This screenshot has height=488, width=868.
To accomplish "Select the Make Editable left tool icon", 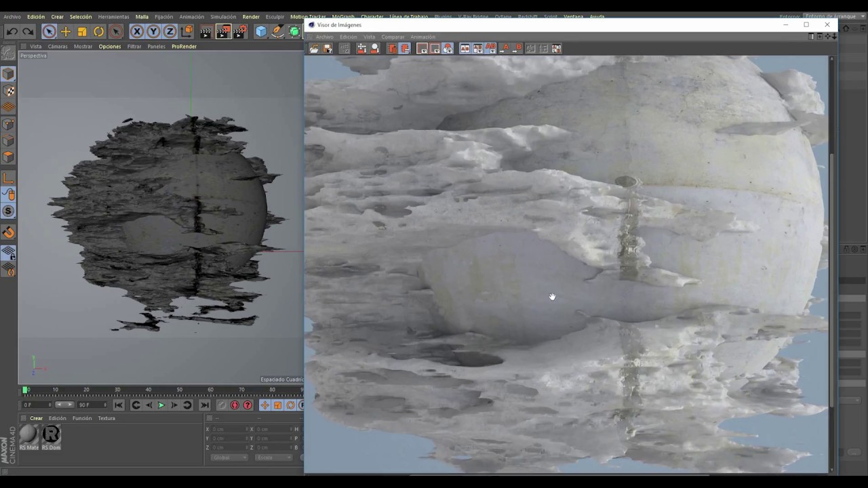I will pyautogui.click(x=8, y=53).
